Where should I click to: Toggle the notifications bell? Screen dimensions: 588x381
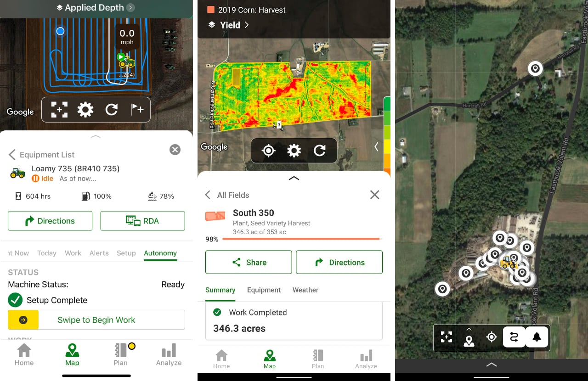(537, 337)
